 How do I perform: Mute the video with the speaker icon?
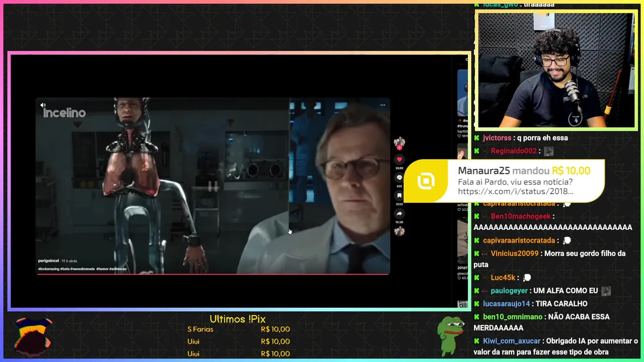[x=43, y=105]
